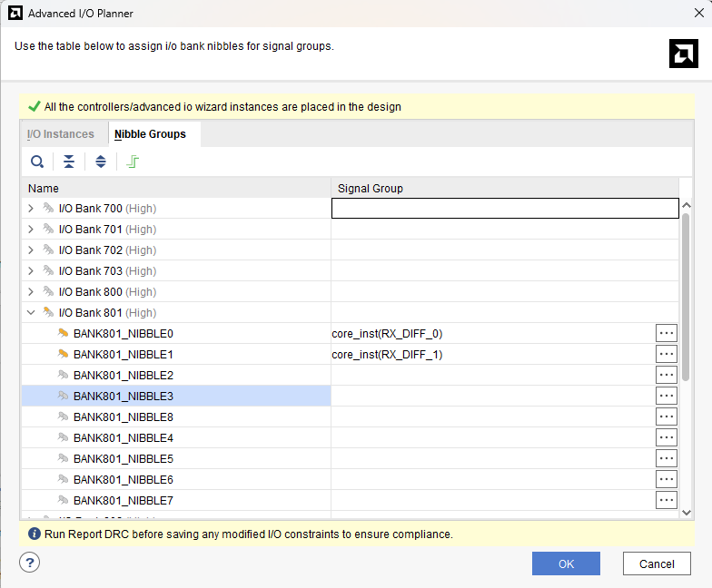The width and height of the screenshot is (712, 588).
Task: Confirm with the OK button
Action: tap(566, 563)
